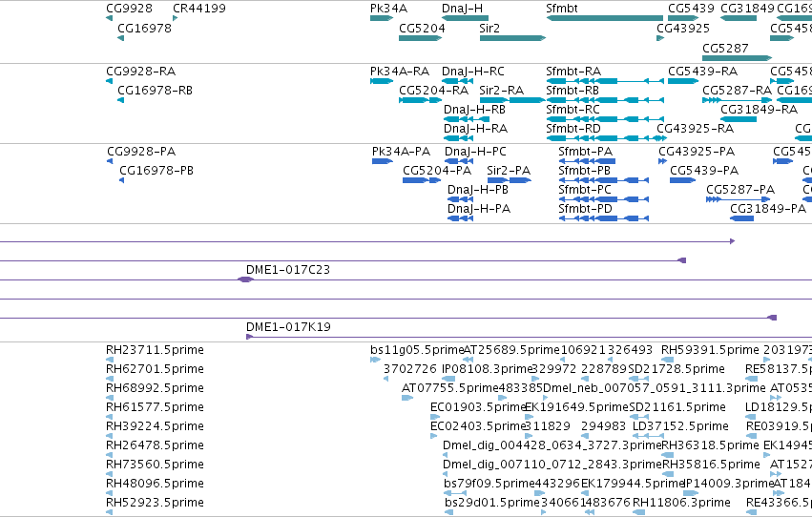
Task: Select the RH35816.5prime EST label
Action: coord(711,465)
